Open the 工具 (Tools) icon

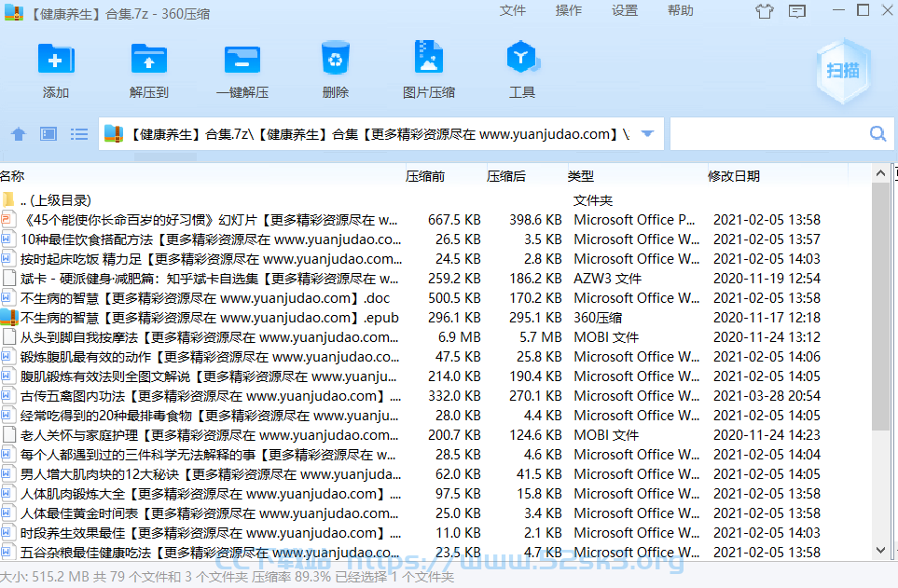(x=522, y=57)
